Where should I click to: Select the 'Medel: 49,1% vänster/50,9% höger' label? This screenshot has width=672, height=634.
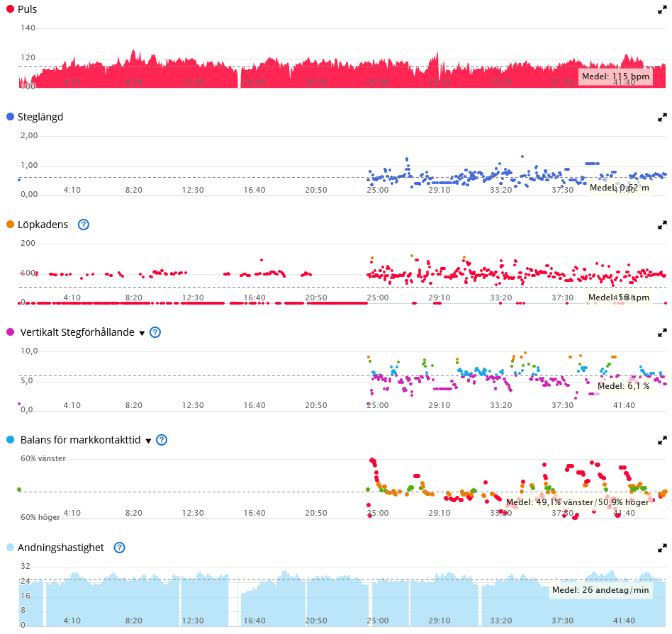click(577, 502)
